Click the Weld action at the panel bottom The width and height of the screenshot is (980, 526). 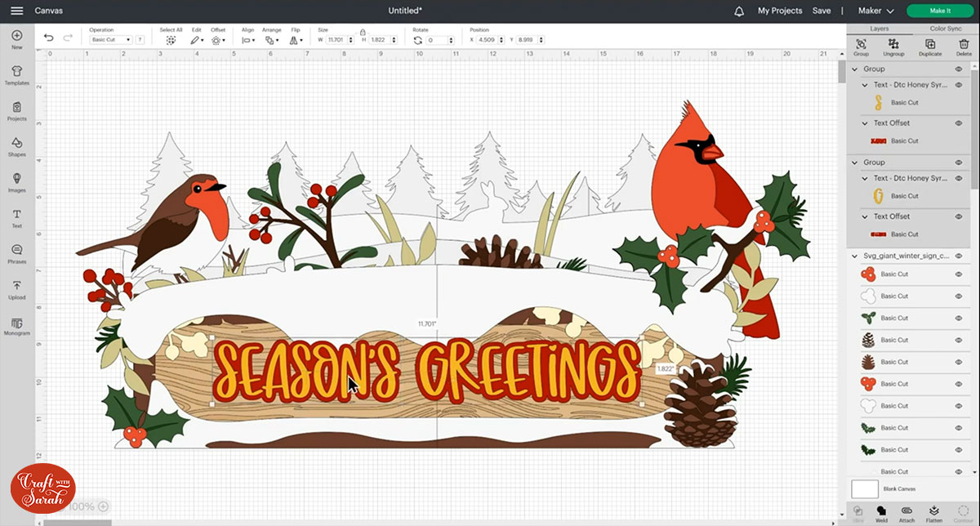click(x=881, y=513)
